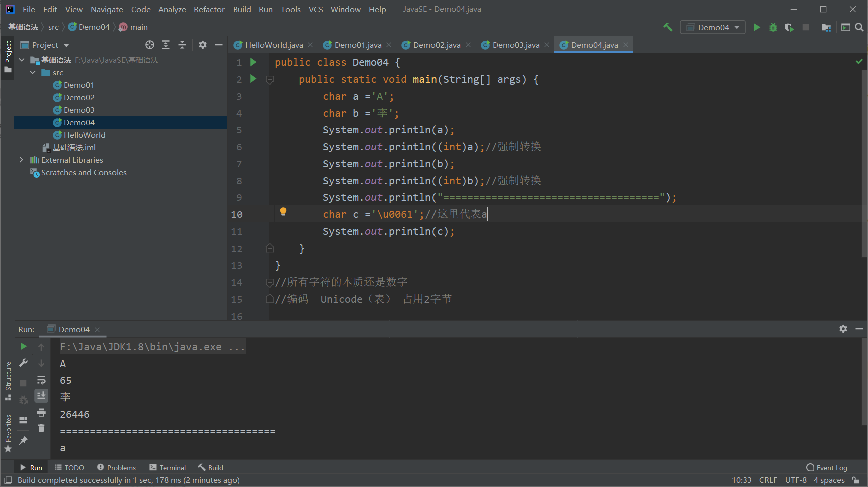Switch to the Demo02.java editor tab
The width and height of the screenshot is (868, 487).
[x=437, y=45]
